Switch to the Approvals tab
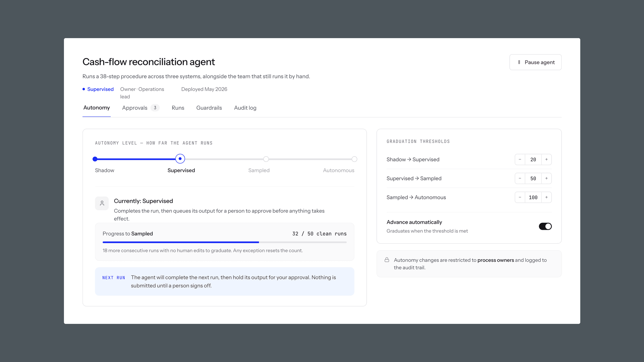This screenshot has height=362, width=644. pos(141,108)
